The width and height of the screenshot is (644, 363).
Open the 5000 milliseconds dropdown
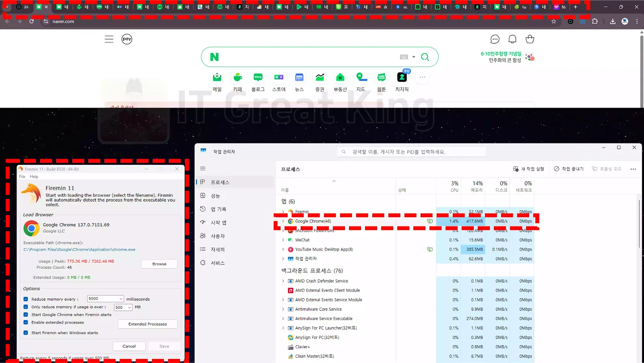click(105, 299)
